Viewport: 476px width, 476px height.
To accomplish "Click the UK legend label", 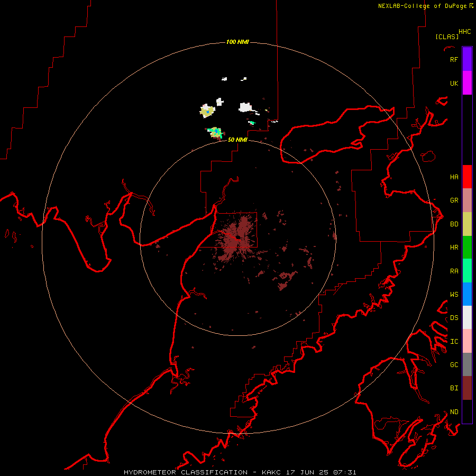I will point(454,83).
